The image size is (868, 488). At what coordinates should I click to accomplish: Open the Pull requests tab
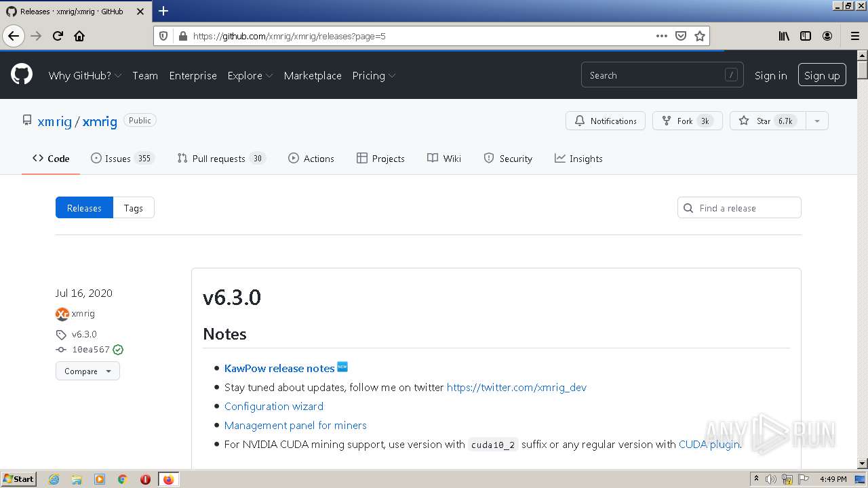click(221, 159)
